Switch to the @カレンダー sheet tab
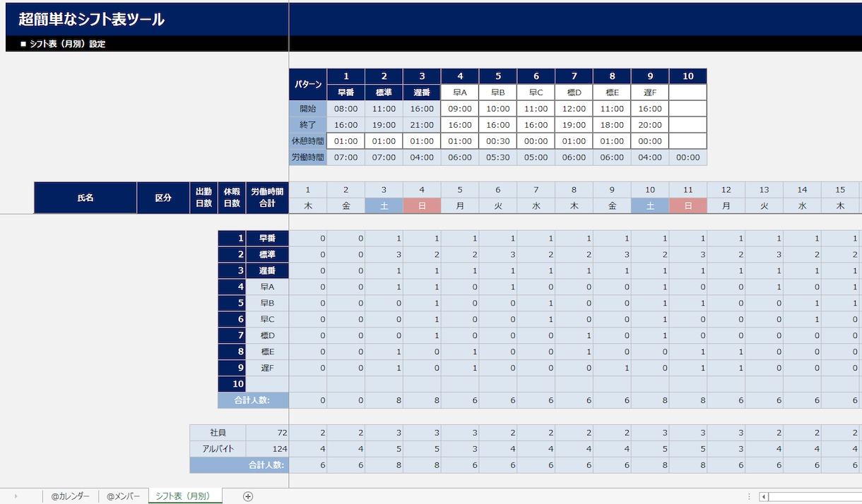 click(x=70, y=496)
